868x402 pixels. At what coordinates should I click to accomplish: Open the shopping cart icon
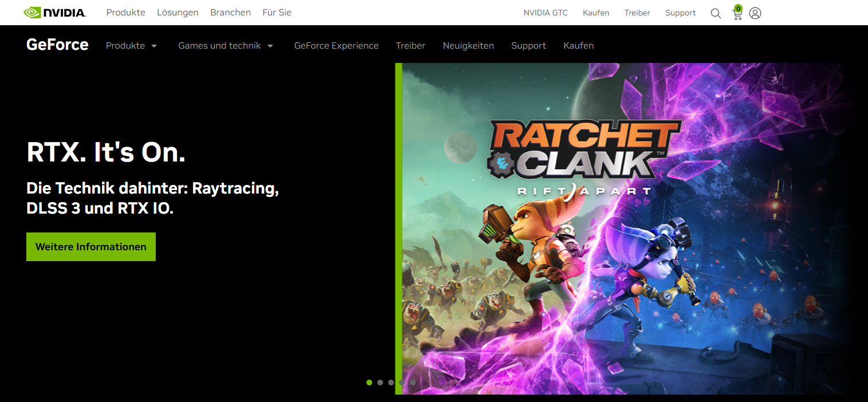pos(737,13)
